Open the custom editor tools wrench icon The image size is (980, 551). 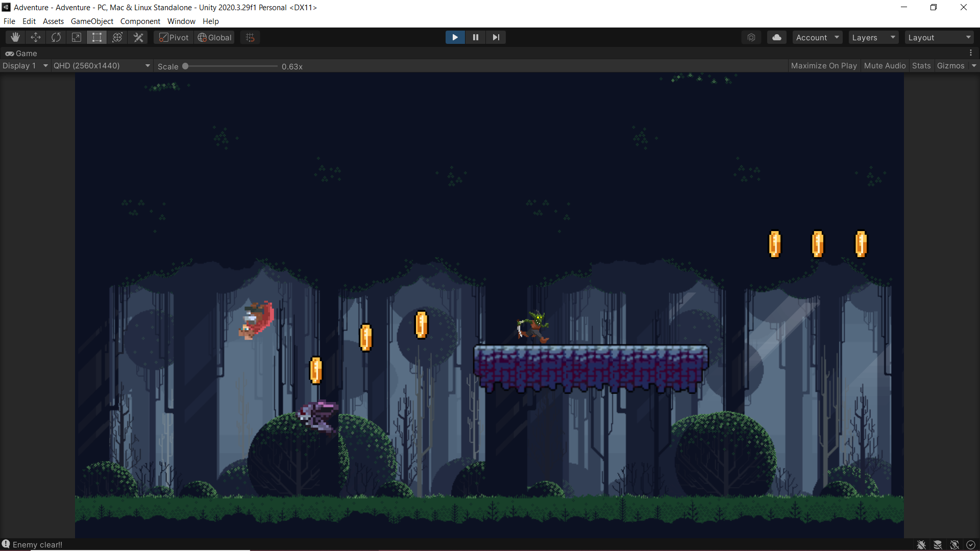click(x=138, y=37)
